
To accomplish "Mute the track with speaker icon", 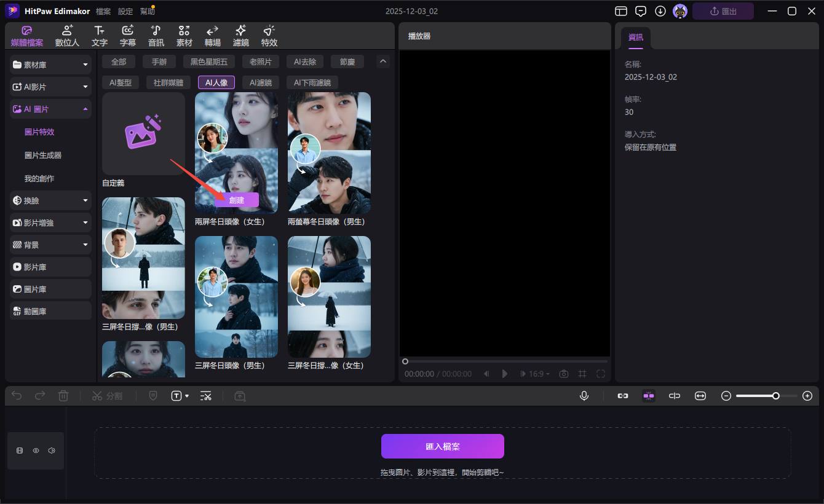I will pos(51,451).
